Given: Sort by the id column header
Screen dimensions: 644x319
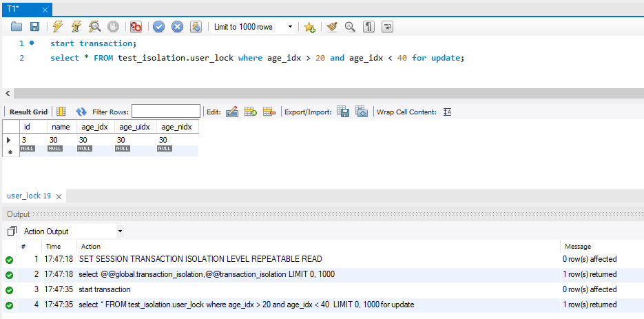Looking at the screenshot, I should 33,127.
